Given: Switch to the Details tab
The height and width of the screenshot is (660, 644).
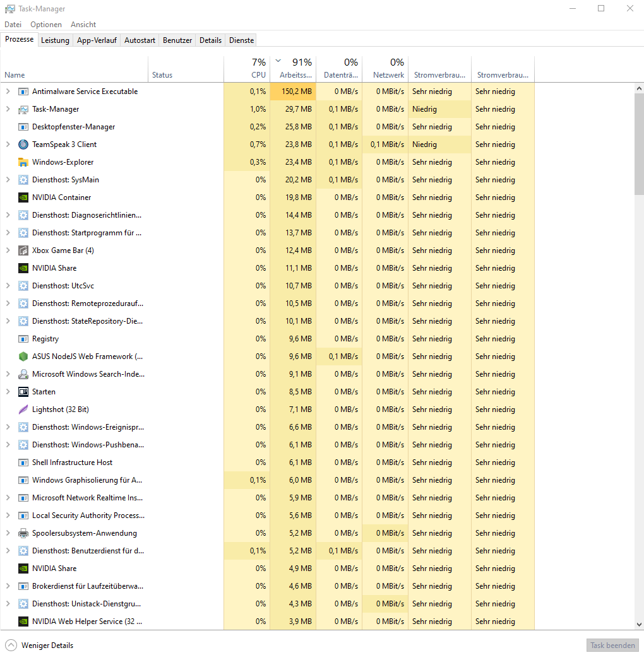Looking at the screenshot, I should point(211,40).
